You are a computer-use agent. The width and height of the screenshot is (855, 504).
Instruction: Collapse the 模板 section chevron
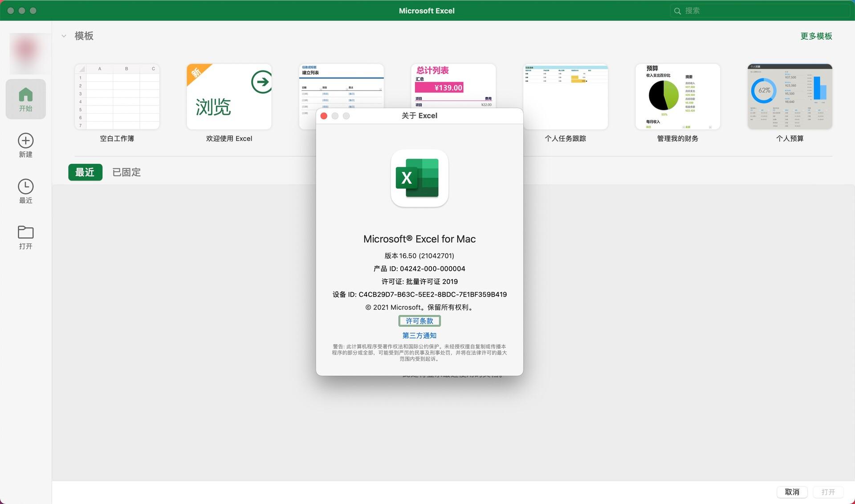coord(64,36)
